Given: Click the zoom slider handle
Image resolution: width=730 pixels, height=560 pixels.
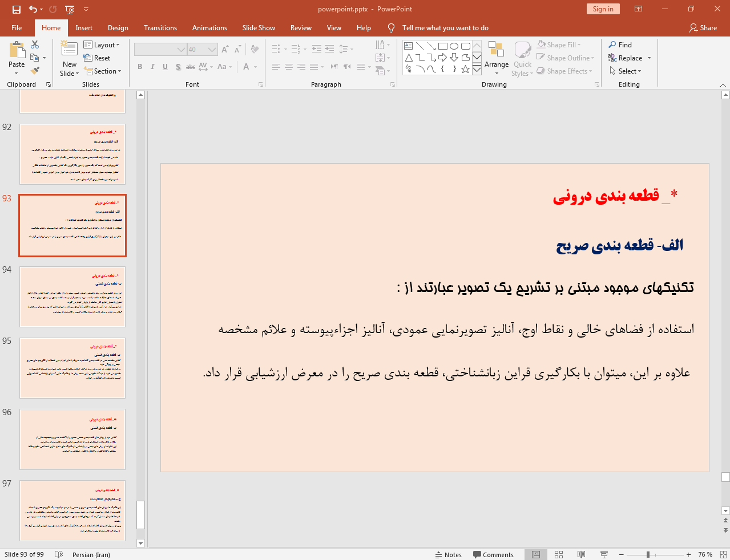Looking at the screenshot, I should [x=648, y=554].
